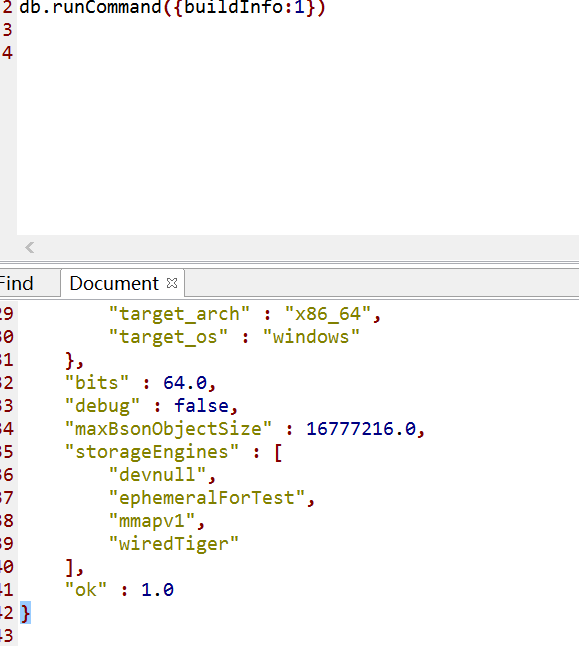579x646 pixels.
Task: Click the "wiredTiger" storage engine entry
Action: tap(174, 544)
